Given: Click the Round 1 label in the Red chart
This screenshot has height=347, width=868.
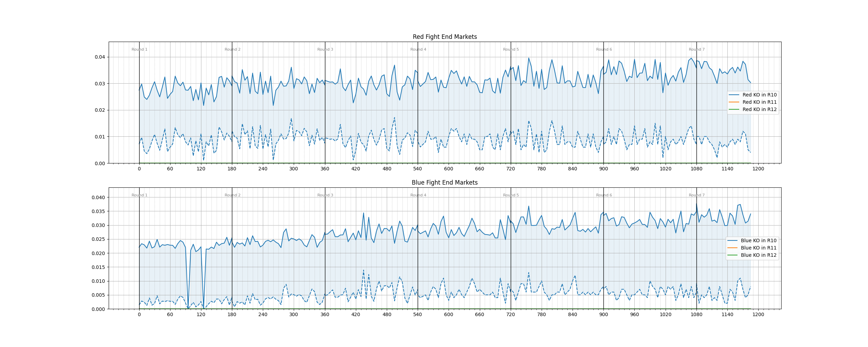Looking at the screenshot, I should tap(139, 50).
